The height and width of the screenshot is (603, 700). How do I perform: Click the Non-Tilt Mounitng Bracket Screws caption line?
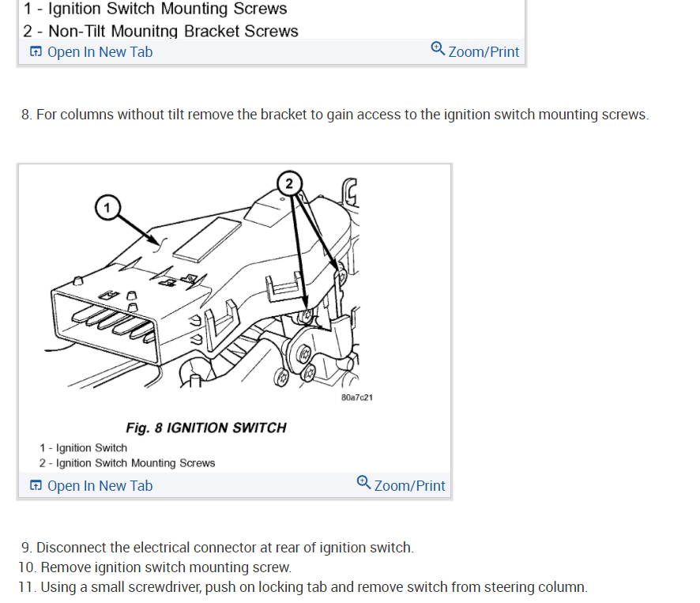[160, 31]
